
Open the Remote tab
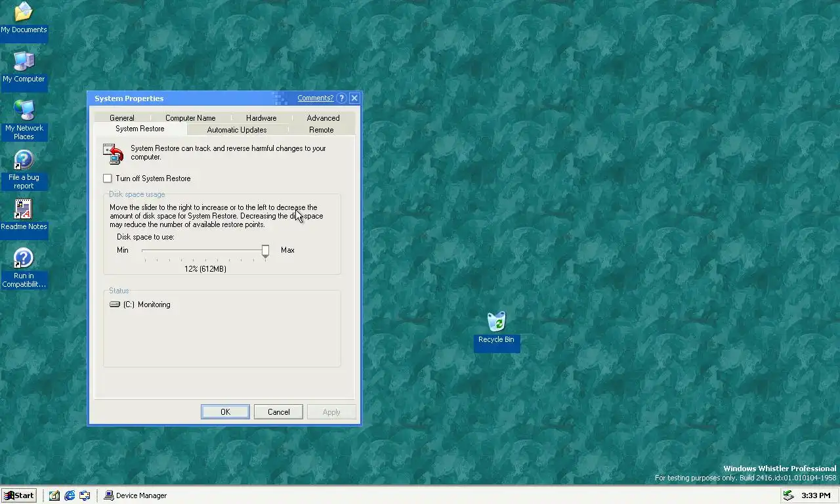click(x=322, y=130)
